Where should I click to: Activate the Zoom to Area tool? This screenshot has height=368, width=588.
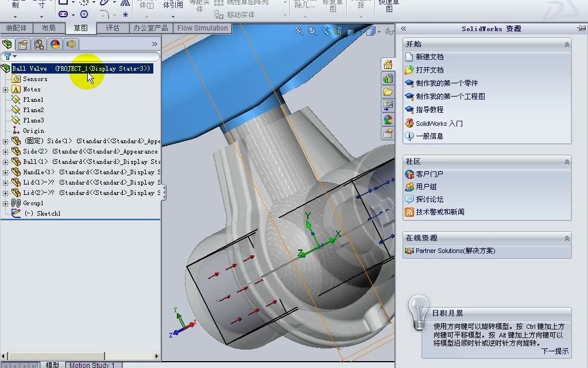click(x=312, y=31)
